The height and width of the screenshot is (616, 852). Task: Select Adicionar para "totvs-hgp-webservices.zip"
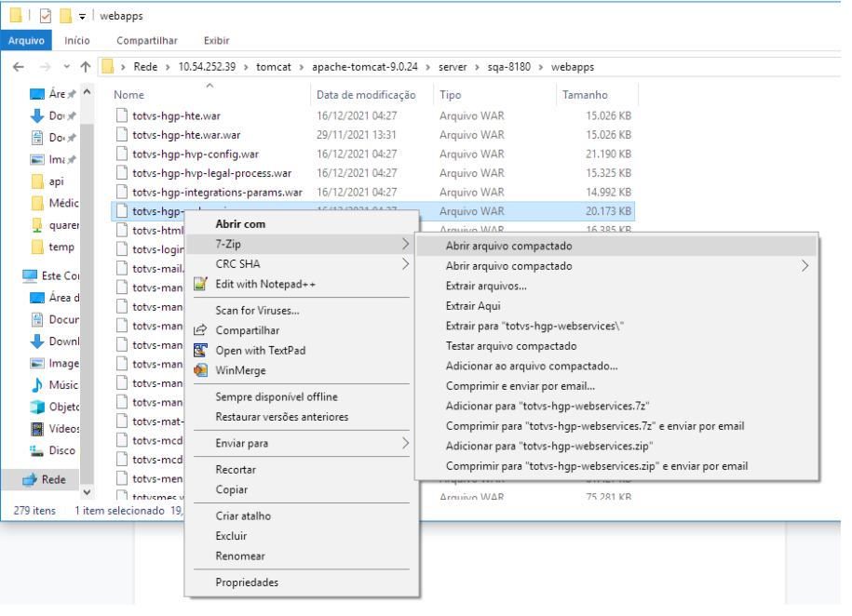(616, 447)
